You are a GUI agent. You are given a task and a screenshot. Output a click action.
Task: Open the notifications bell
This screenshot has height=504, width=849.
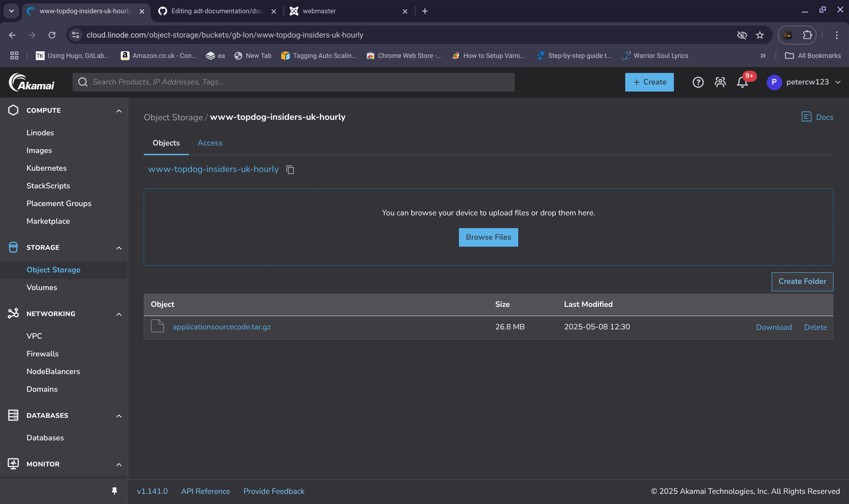pyautogui.click(x=742, y=82)
